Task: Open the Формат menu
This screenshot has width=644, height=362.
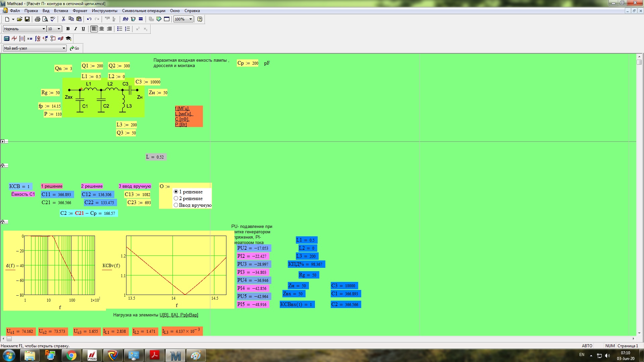Action: 80,11
